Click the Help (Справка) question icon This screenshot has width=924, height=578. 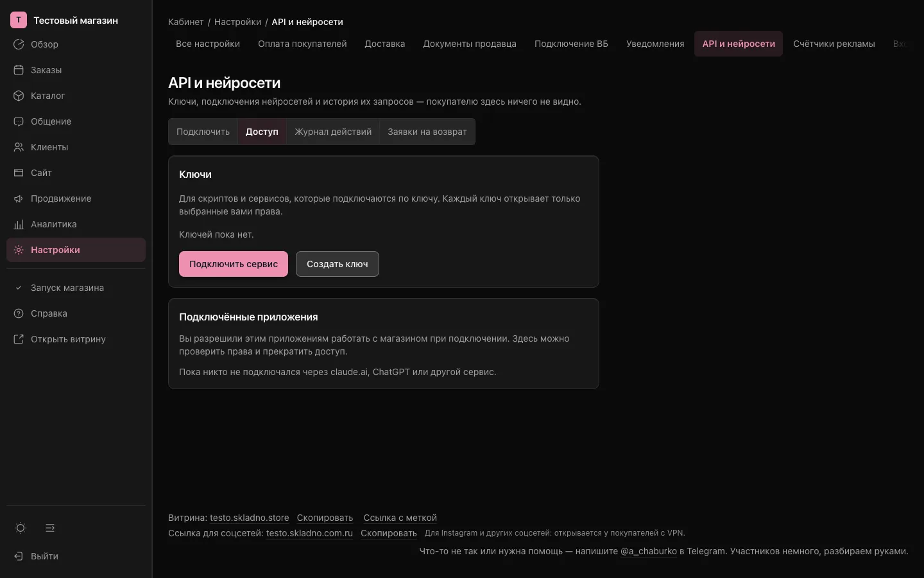click(x=19, y=313)
